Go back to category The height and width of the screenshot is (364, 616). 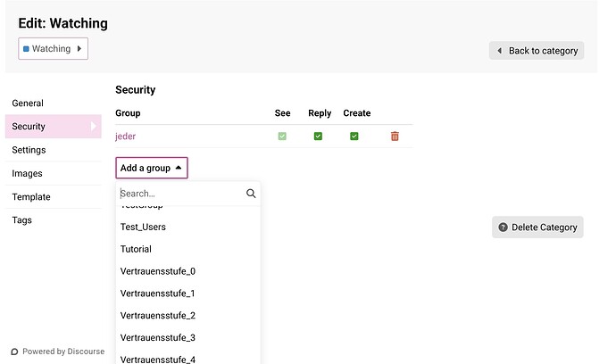tap(537, 51)
